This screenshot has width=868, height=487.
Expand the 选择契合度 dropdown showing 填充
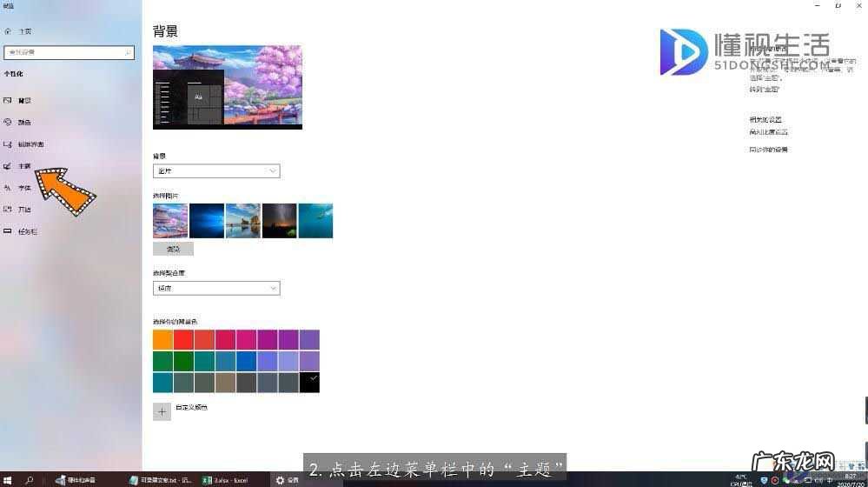pyautogui.click(x=216, y=288)
